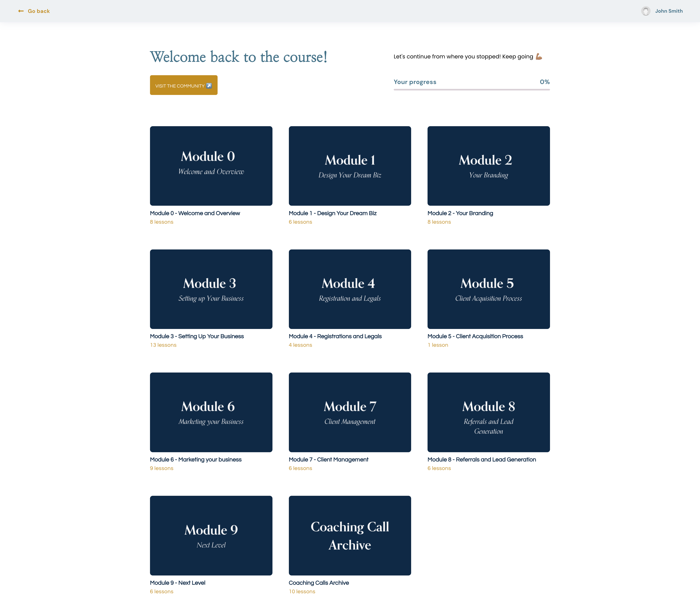Click the Go back arrow icon
The image size is (700, 604).
pyautogui.click(x=21, y=11)
